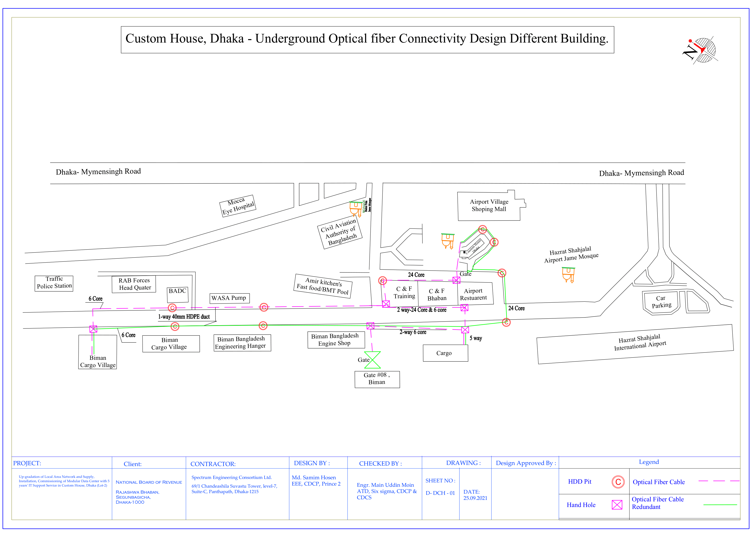Screen dimensions: 756x535
Task: Click the 'PROJECT:' title block heading
Action: coord(27,463)
